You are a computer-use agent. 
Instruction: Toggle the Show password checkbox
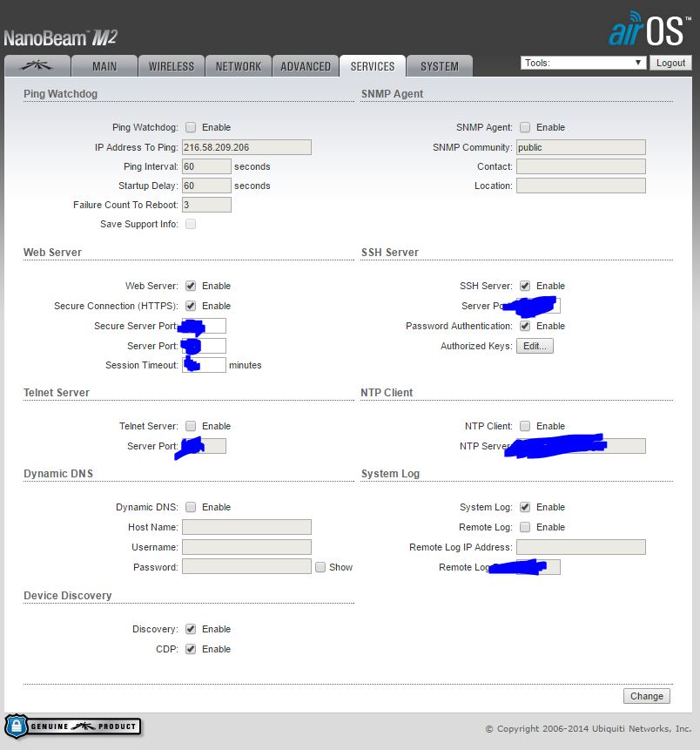click(320, 567)
